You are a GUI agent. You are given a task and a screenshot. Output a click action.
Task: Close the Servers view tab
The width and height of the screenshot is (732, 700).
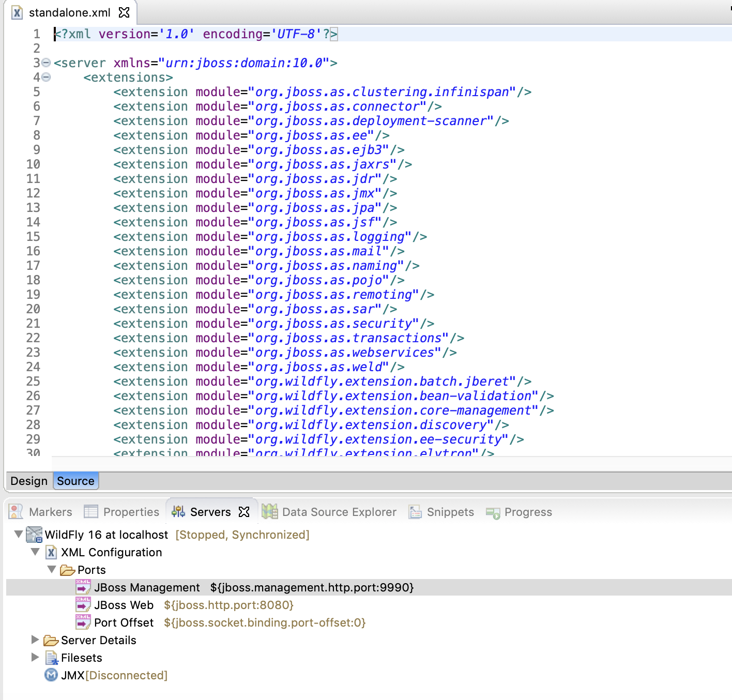(244, 512)
